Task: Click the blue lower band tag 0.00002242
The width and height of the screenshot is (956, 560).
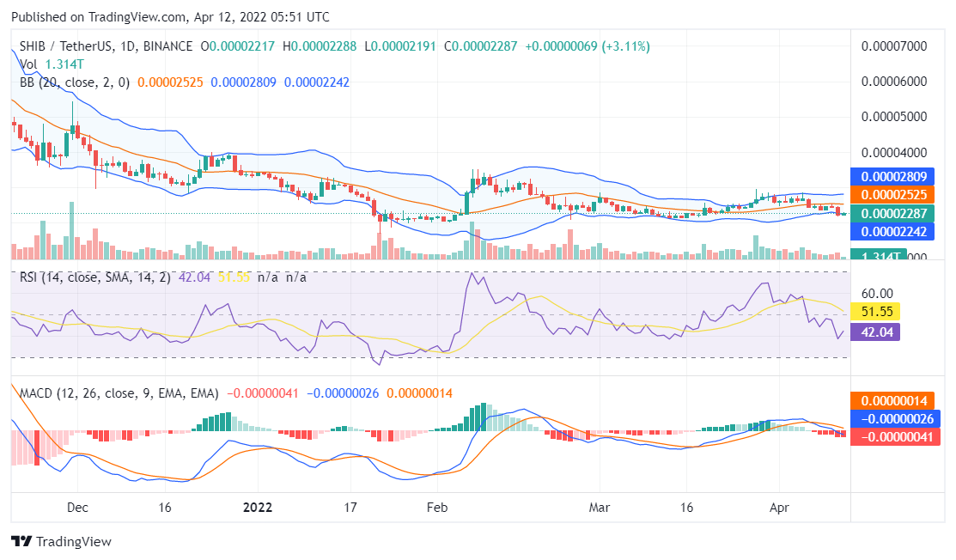Action: tap(895, 230)
